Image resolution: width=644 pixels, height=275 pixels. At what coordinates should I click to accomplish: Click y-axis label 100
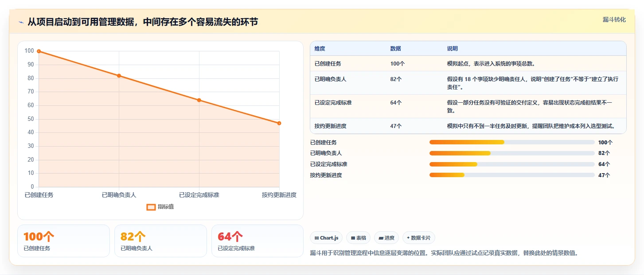(x=29, y=51)
